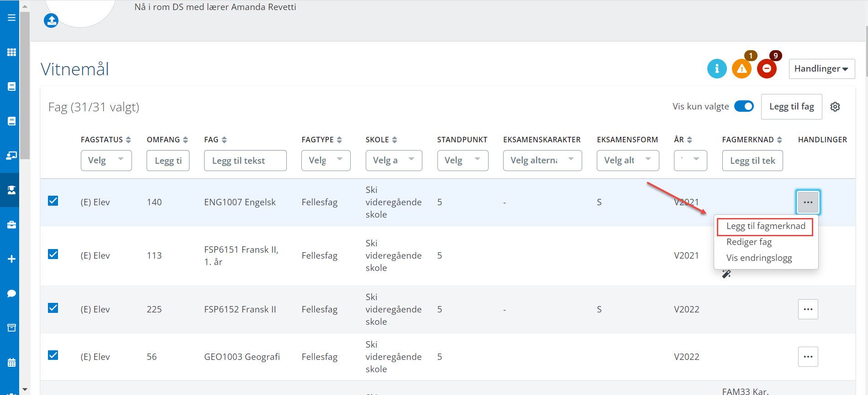The width and height of the screenshot is (868, 395).
Task: Open the STANDPUNKT Velg filter dropdown
Action: coord(463,161)
